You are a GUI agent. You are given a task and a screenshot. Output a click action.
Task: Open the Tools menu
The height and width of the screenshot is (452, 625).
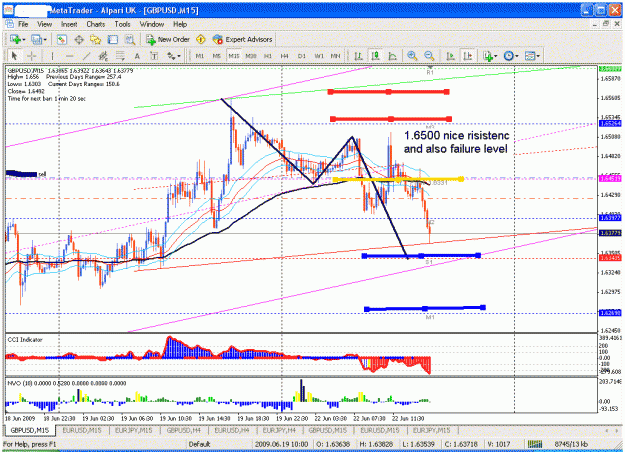122,24
